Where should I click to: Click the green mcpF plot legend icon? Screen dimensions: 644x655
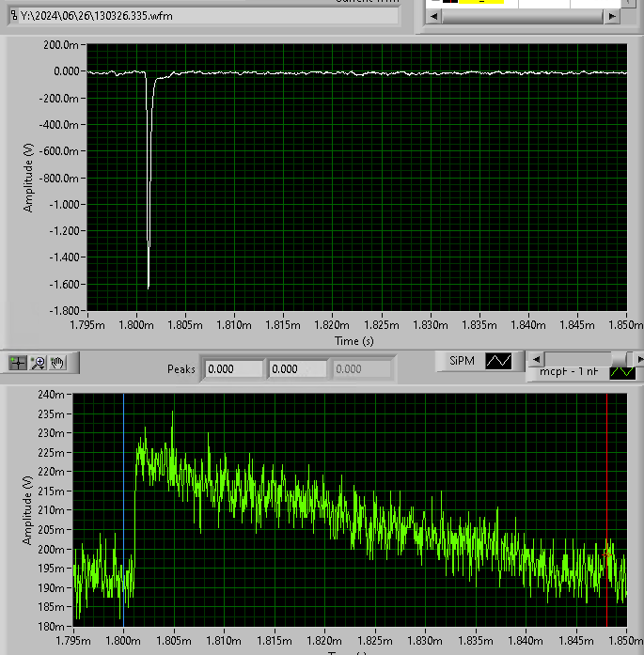(621, 372)
